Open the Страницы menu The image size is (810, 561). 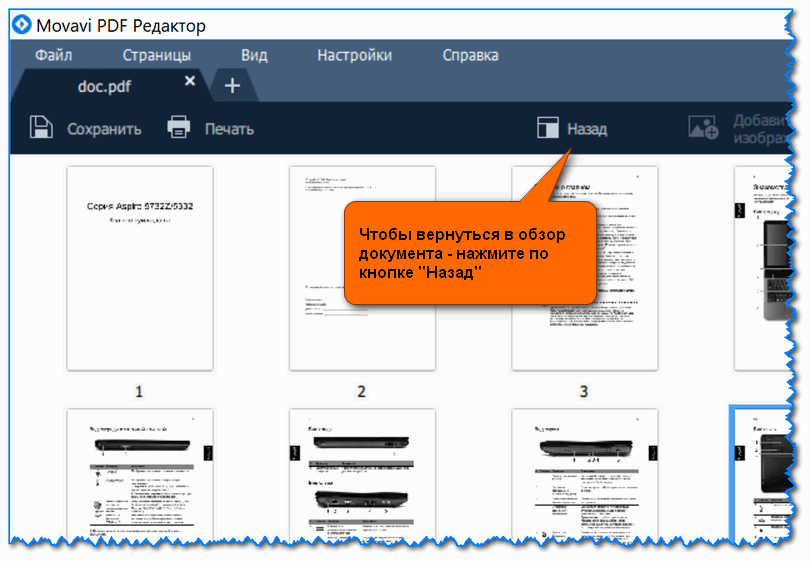156,55
